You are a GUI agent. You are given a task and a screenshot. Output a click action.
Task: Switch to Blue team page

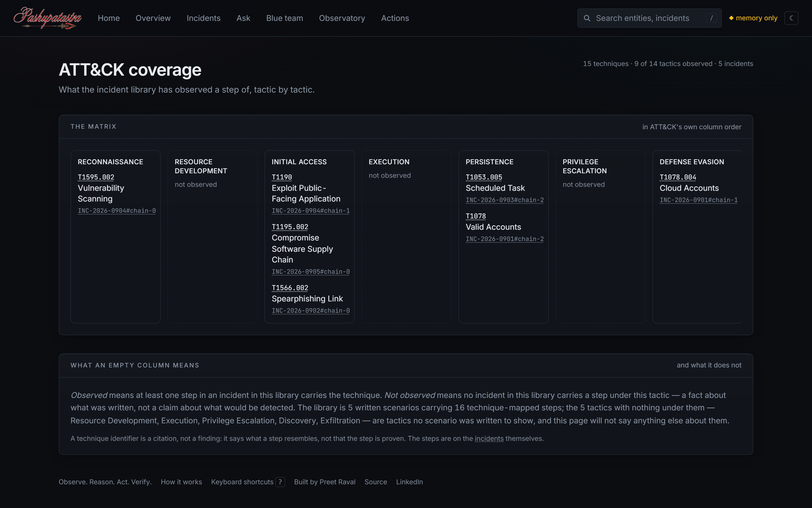pos(284,18)
